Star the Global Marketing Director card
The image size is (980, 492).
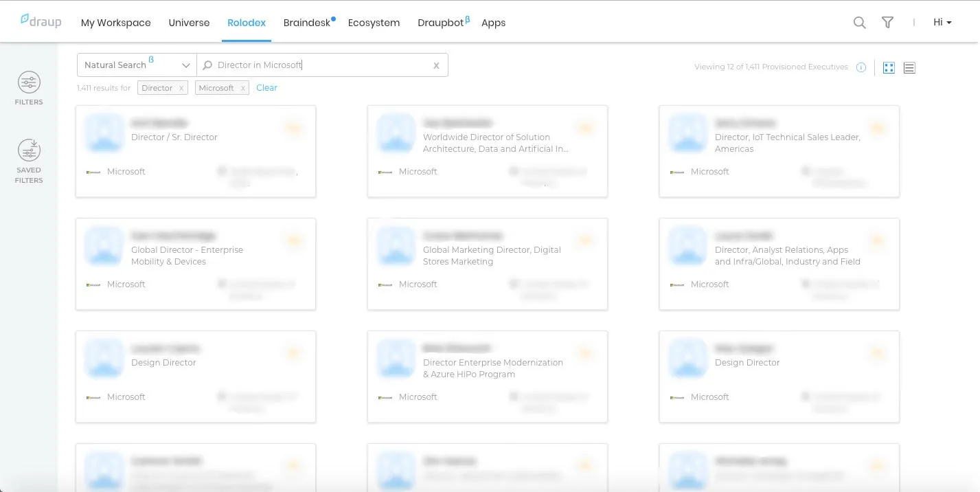click(585, 241)
